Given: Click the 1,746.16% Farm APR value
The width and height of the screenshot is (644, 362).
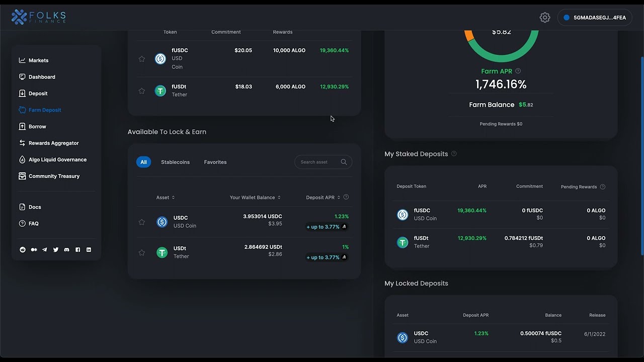Looking at the screenshot, I should tap(501, 84).
